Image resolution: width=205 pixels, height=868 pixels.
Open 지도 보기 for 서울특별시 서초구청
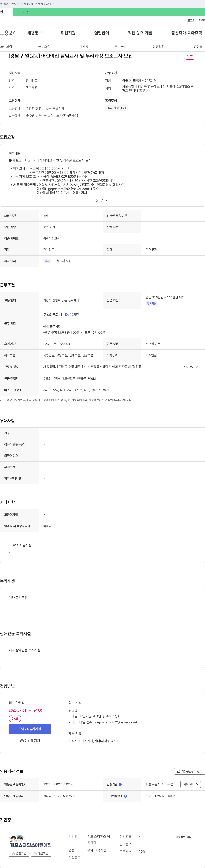pyautogui.click(x=190, y=785)
